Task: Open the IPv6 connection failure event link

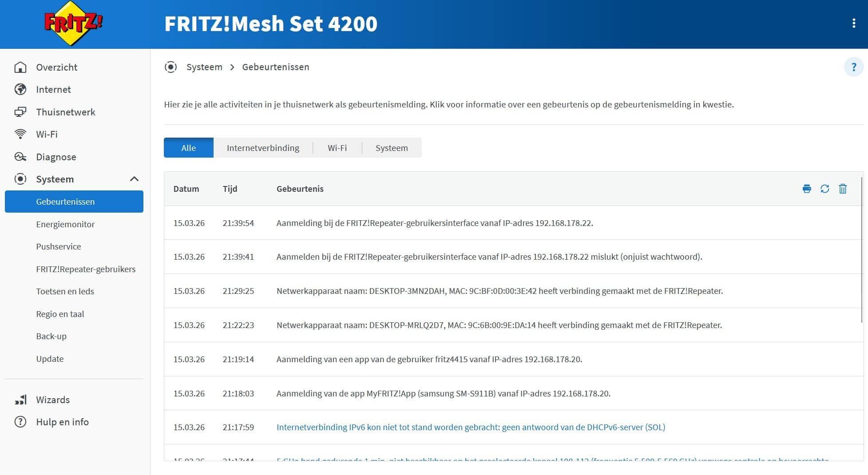Action: (471, 427)
